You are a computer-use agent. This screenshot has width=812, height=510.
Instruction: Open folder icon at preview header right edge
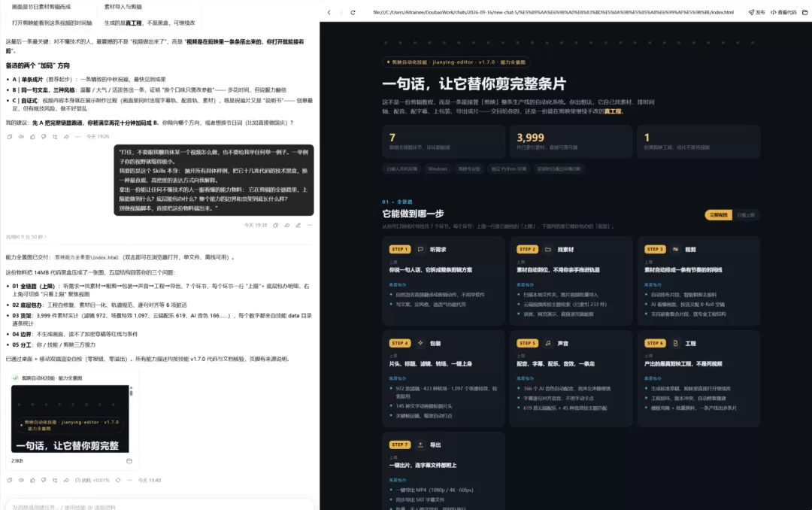click(804, 13)
